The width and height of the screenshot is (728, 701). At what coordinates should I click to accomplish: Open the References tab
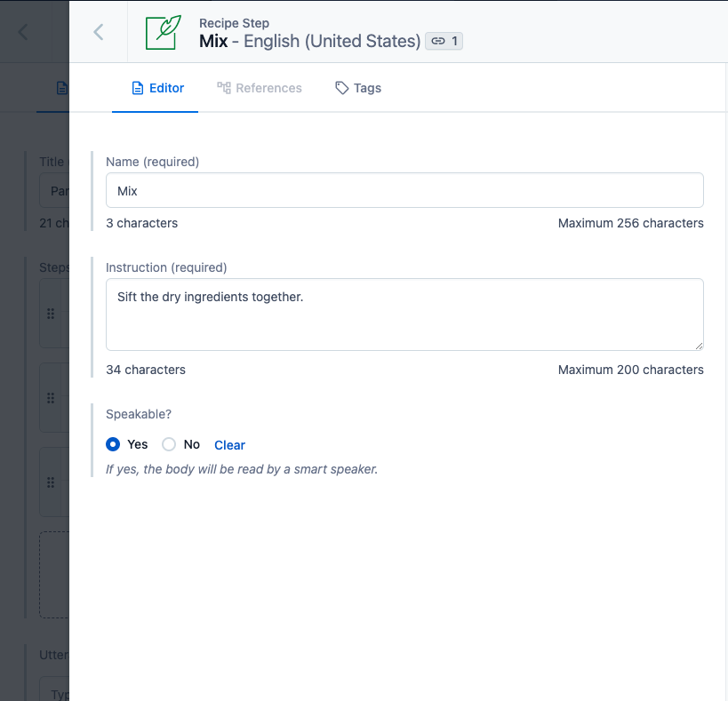coord(260,88)
